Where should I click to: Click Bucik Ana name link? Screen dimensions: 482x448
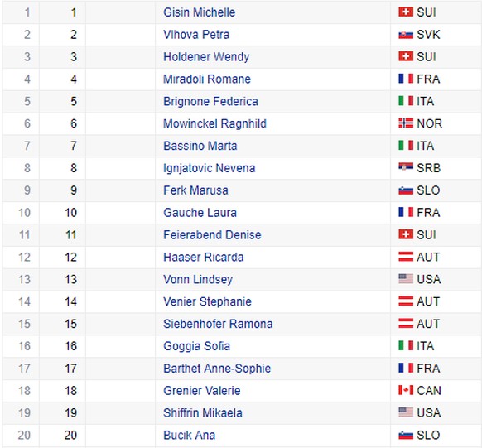pos(189,435)
